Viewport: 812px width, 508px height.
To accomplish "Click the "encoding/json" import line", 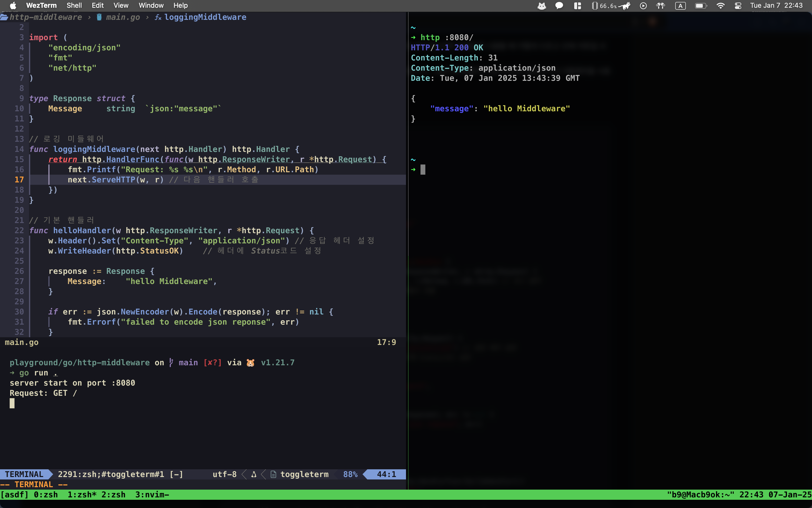I will pyautogui.click(x=84, y=48).
